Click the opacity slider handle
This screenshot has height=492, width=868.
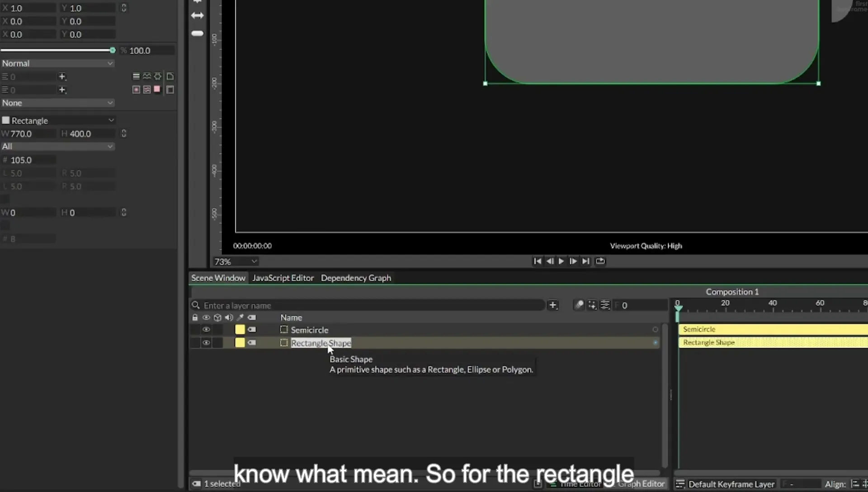pos(113,50)
